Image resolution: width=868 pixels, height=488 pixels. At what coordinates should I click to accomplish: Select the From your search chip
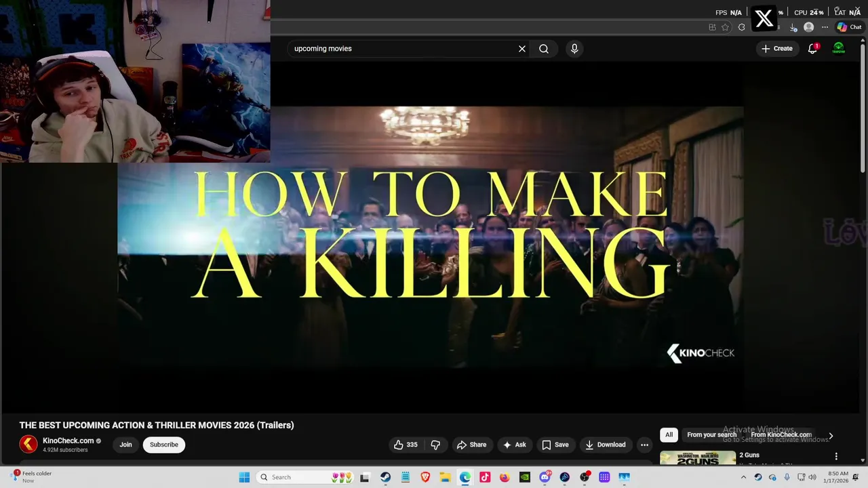coord(711,434)
